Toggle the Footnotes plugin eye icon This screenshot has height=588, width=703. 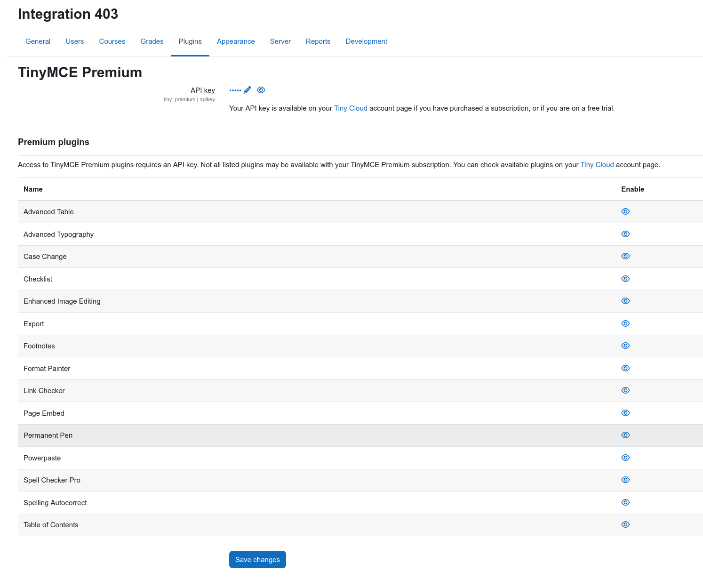(625, 346)
